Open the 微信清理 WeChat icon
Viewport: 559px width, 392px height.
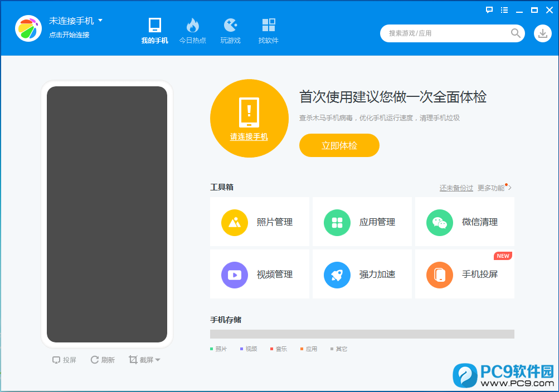tap(440, 223)
